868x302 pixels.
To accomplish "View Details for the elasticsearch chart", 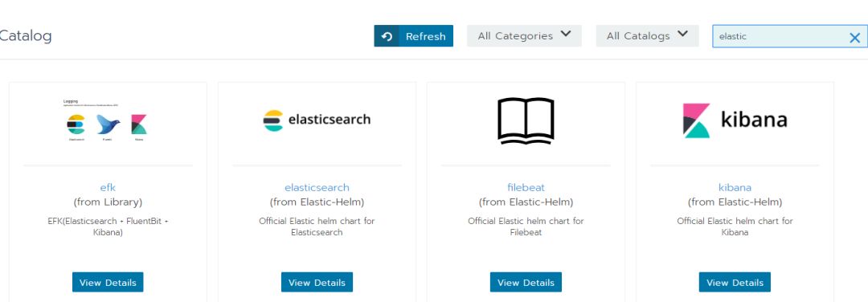I will [x=317, y=282].
